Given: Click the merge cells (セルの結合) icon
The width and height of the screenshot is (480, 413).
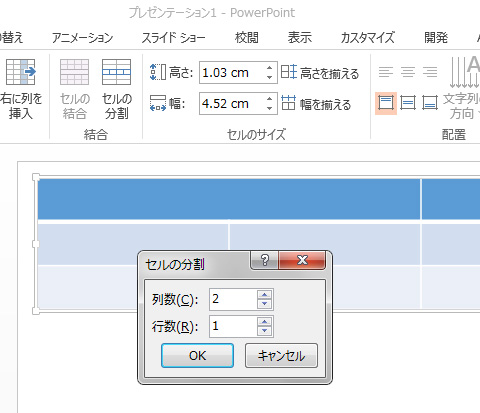Looking at the screenshot, I should [74, 72].
